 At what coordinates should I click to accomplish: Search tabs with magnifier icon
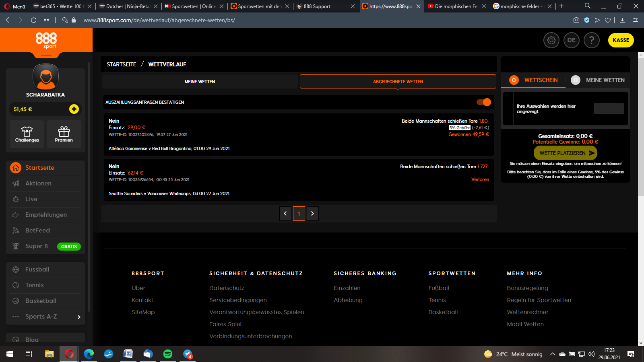[x=588, y=6]
